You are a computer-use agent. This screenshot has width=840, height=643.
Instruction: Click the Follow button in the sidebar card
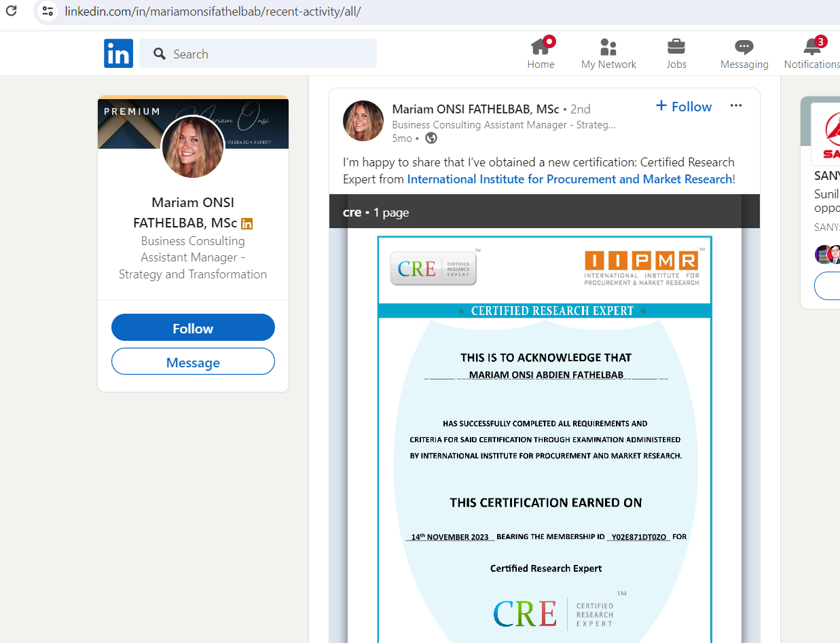coord(193,328)
